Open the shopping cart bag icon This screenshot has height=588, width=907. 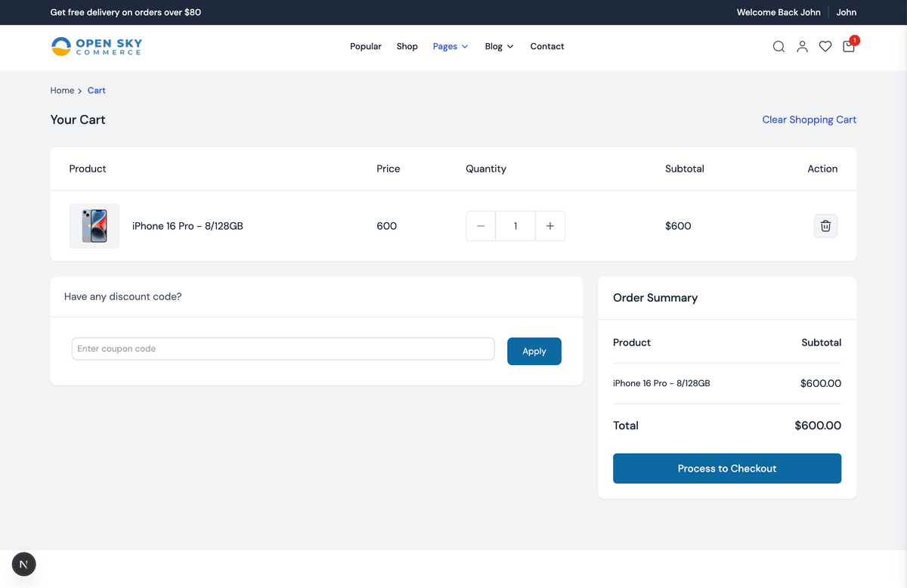point(849,46)
